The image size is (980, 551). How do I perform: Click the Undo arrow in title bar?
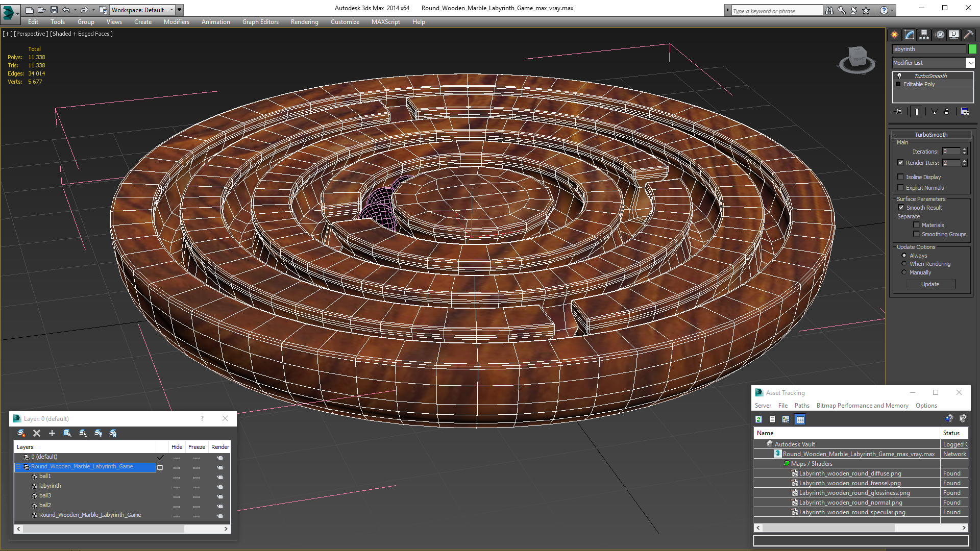pos(66,10)
